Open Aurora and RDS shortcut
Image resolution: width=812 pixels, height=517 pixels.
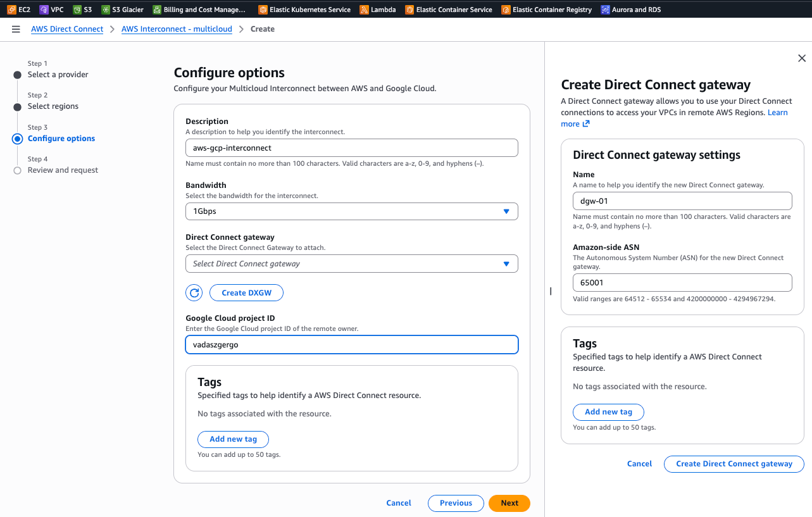pos(630,9)
